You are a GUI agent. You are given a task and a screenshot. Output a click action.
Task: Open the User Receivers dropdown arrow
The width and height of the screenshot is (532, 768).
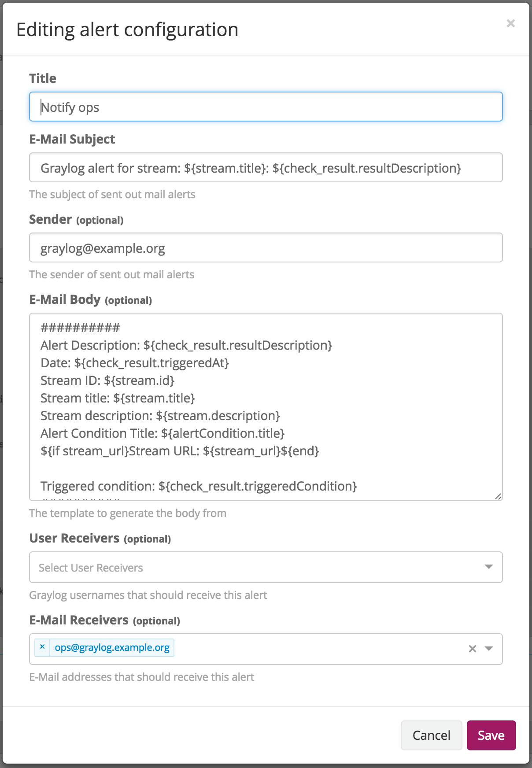(x=488, y=567)
